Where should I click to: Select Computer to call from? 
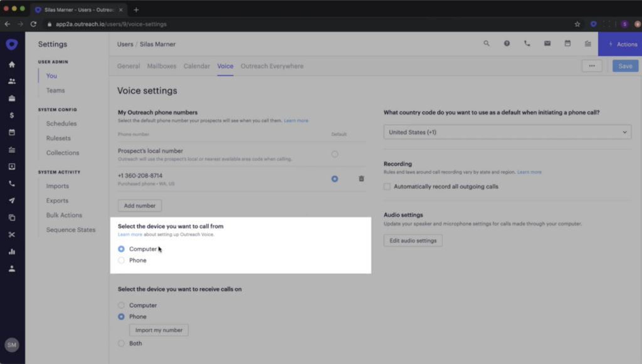tap(121, 249)
